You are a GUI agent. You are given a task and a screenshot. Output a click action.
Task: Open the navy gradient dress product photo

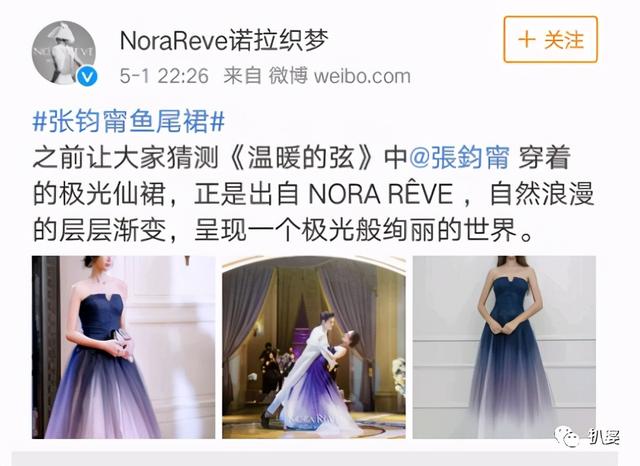[x=504, y=347]
